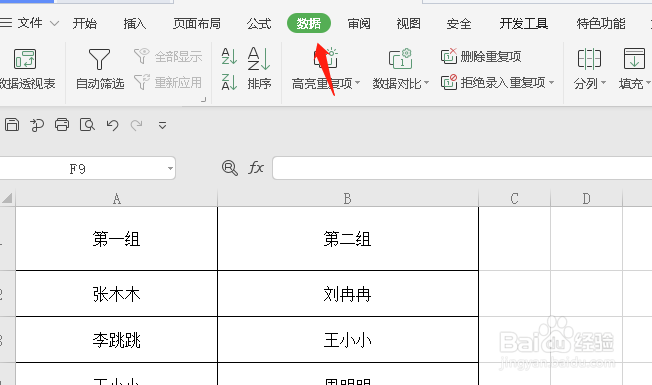The image size is (652, 385).
Task: Expand the quick access toolbar customize arrow
Action: click(163, 125)
